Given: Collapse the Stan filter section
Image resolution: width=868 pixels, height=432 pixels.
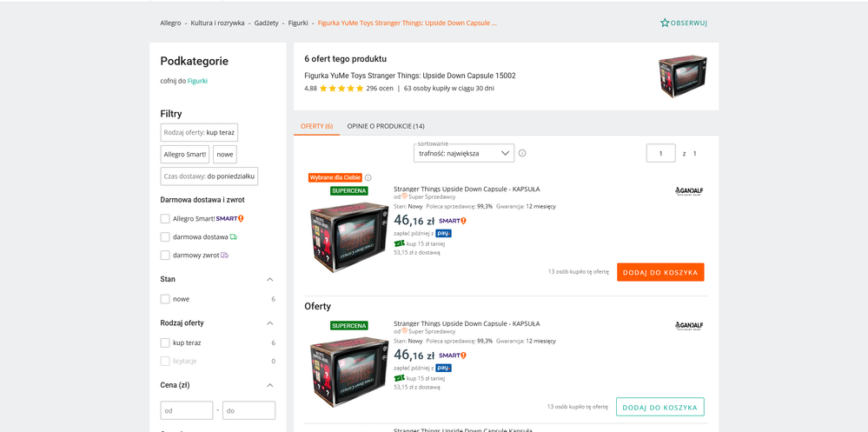Looking at the screenshot, I should (270, 279).
